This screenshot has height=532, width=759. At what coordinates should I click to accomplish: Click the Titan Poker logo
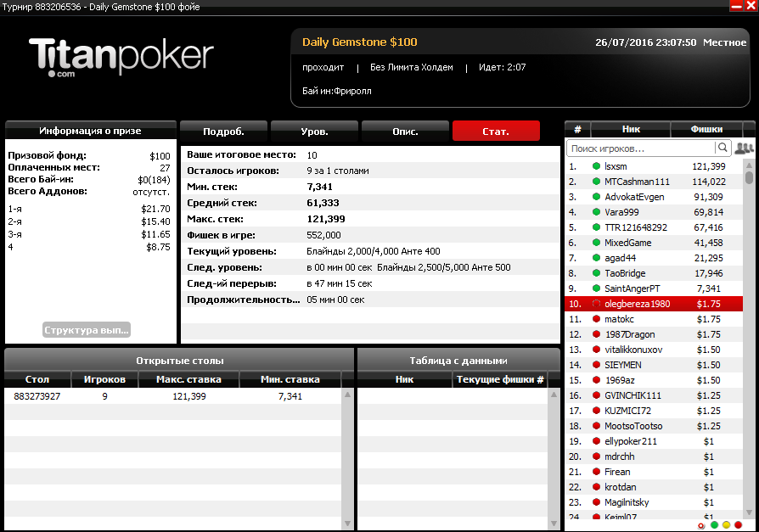[121, 57]
